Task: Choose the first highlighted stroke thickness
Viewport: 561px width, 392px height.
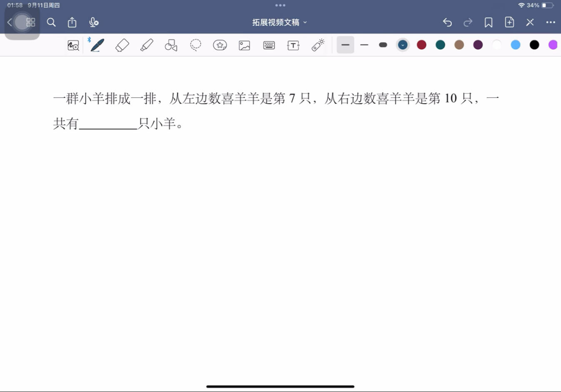Action: (345, 45)
